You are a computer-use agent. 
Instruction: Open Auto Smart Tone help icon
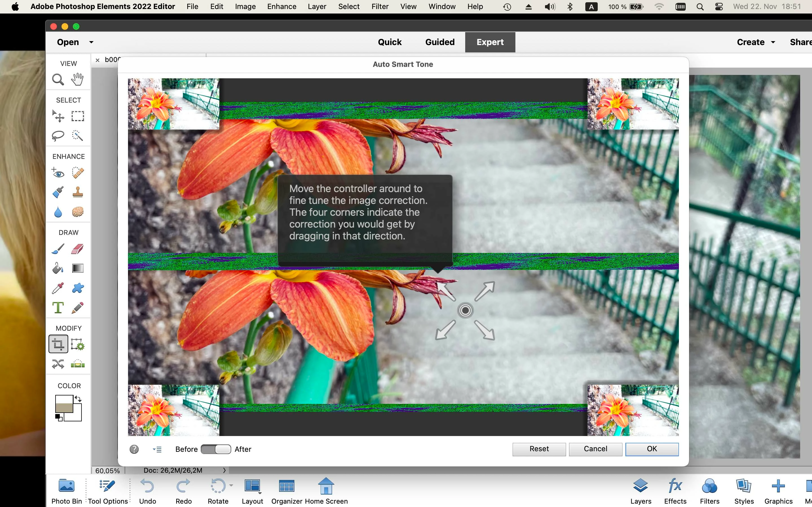pyautogui.click(x=134, y=449)
